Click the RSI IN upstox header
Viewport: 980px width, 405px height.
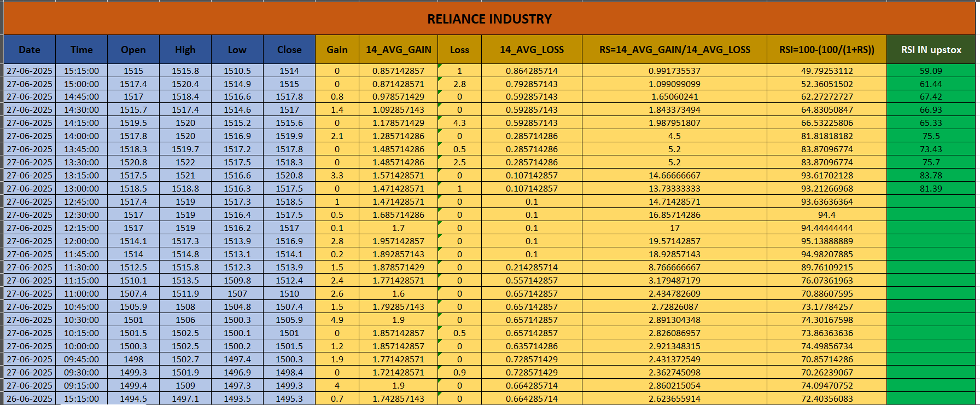point(931,50)
